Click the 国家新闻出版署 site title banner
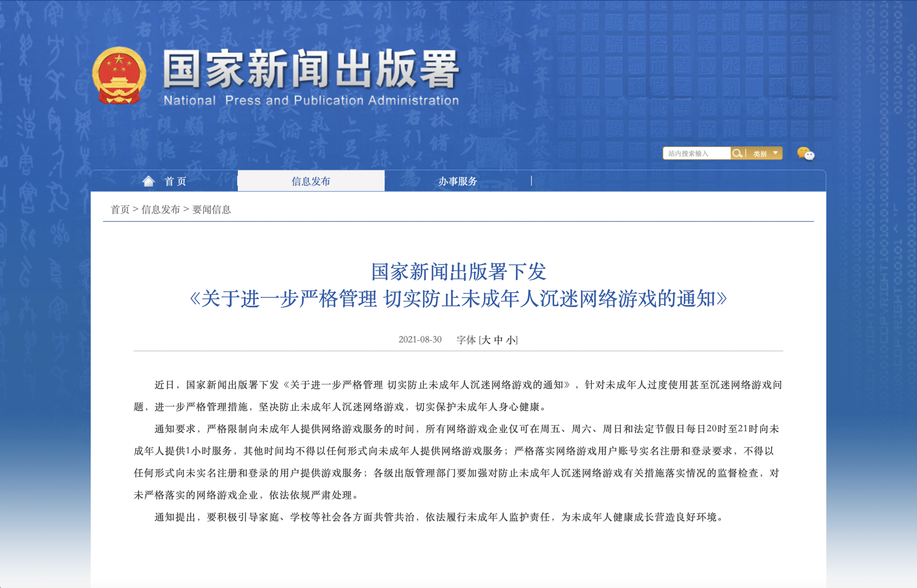Screen dimensions: 917x588 click(x=311, y=70)
